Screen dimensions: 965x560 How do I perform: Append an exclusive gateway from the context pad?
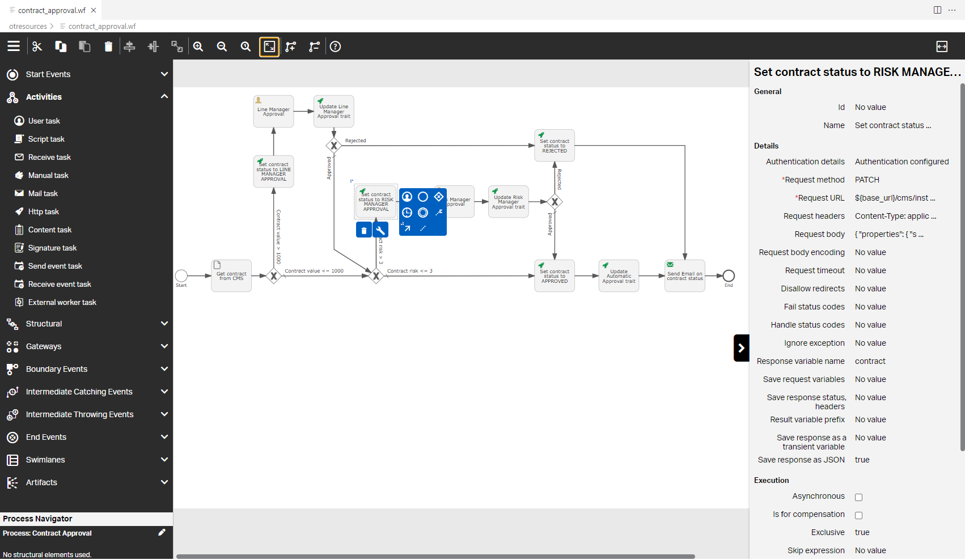[x=439, y=197]
